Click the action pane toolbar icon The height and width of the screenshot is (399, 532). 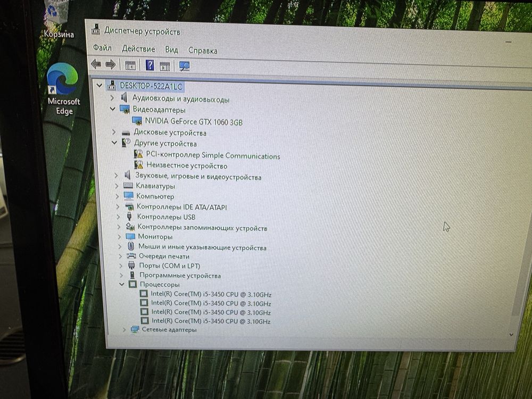point(165,66)
